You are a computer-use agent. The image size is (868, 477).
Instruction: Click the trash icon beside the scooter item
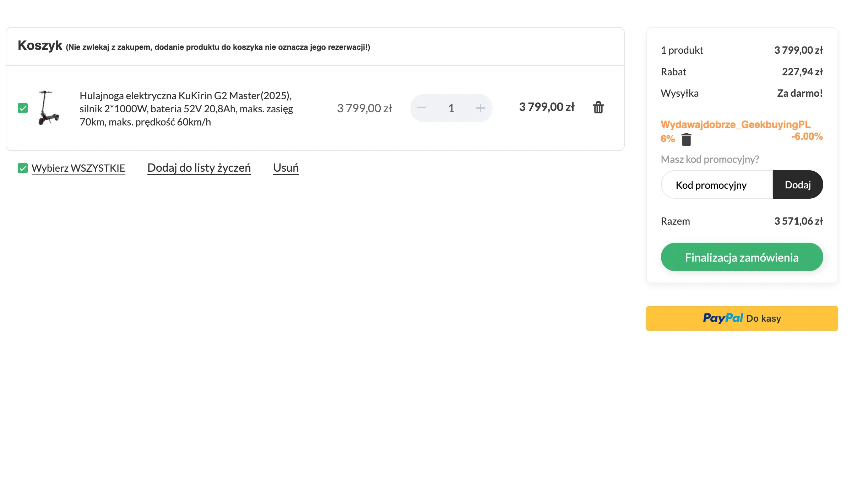tap(598, 107)
